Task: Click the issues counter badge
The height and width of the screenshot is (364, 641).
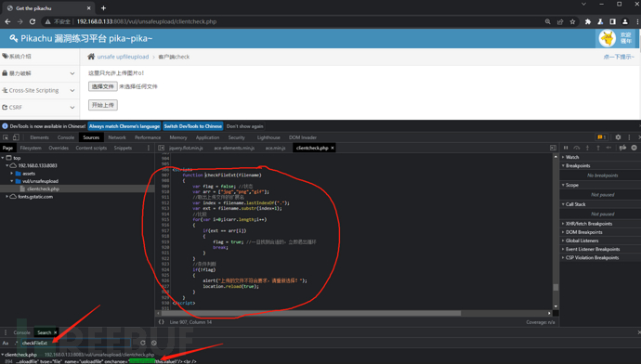Action: [601, 137]
